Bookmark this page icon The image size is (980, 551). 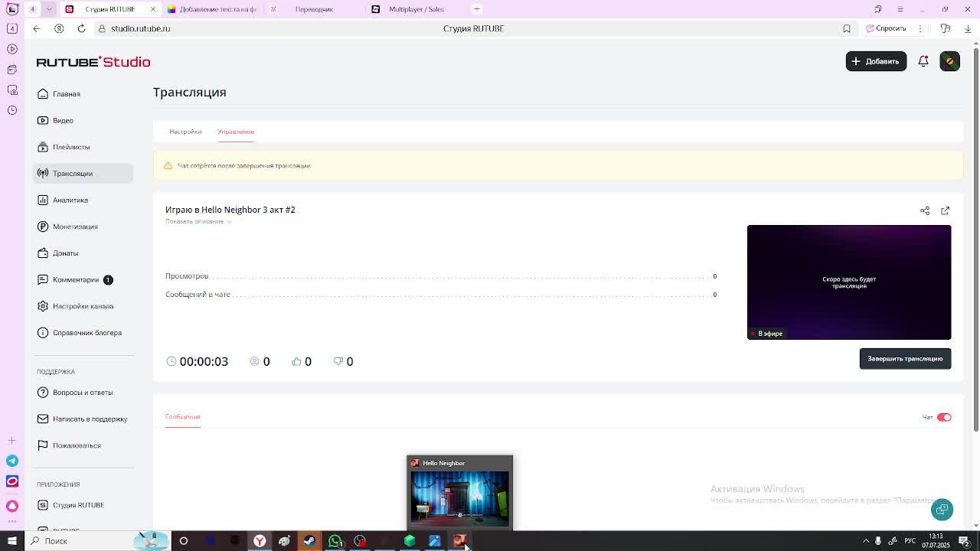coord(847,28)
